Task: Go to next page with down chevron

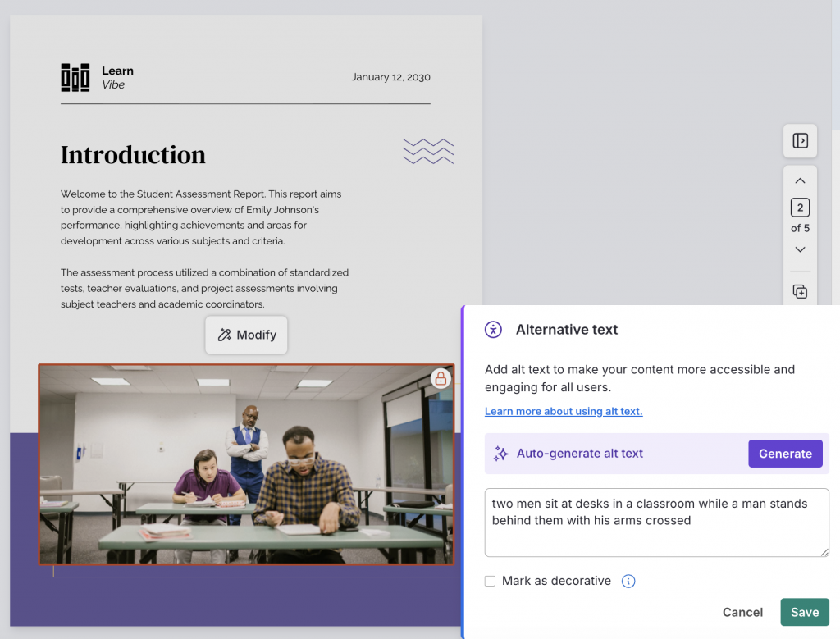Action: coord(800,249)
